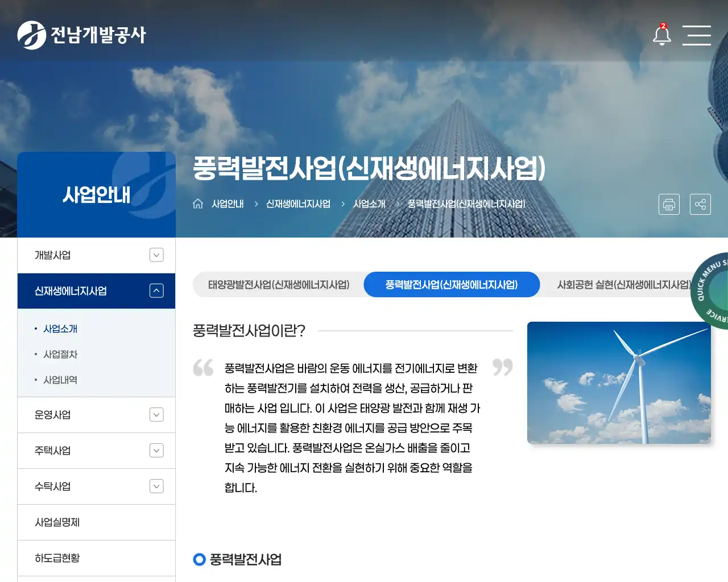Select 주택사업 in the sidebar

pos(96,451)
